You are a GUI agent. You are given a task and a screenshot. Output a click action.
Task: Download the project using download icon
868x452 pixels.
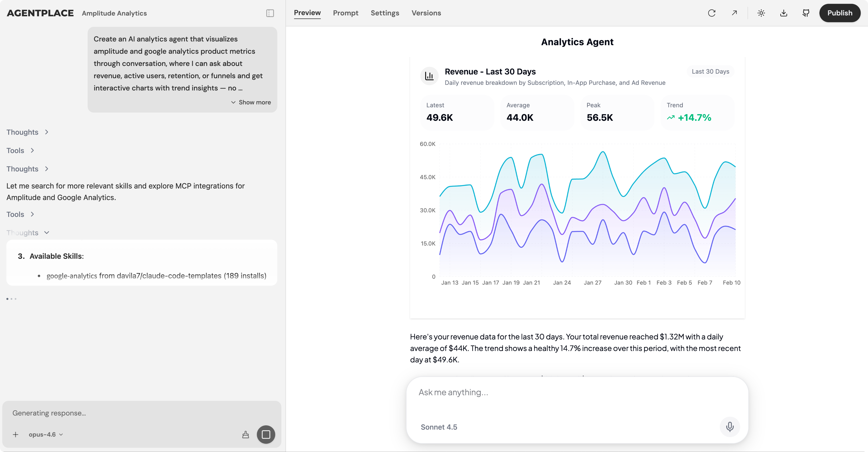pos(783,13)
